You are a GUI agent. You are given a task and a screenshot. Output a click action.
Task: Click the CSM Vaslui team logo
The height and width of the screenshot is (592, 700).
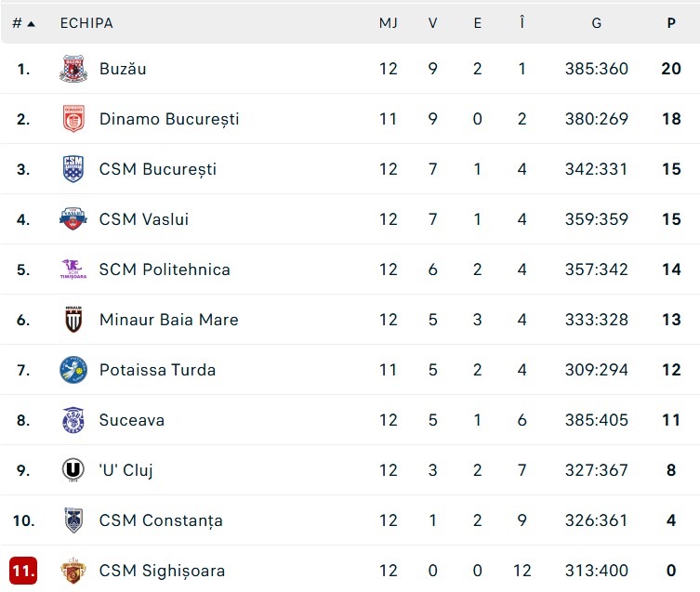click(x=73, y=219)
